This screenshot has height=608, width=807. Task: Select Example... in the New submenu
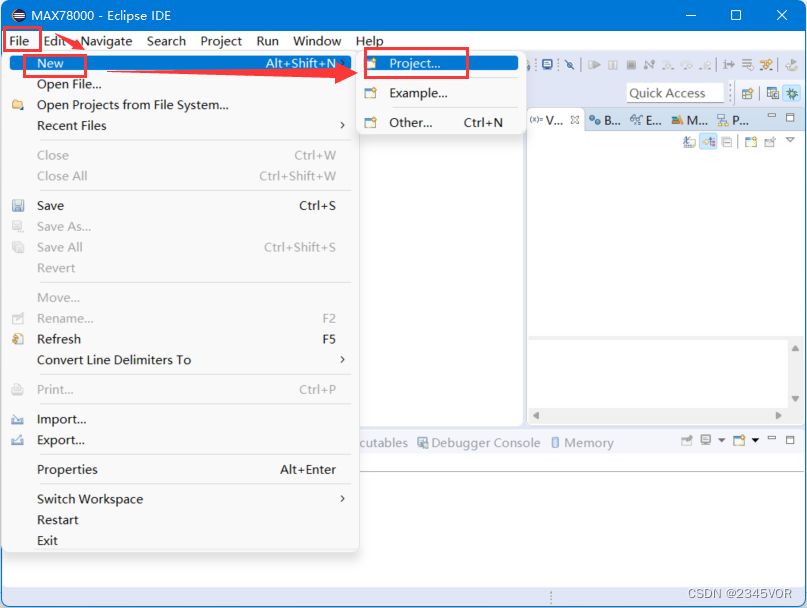(441, 93)
